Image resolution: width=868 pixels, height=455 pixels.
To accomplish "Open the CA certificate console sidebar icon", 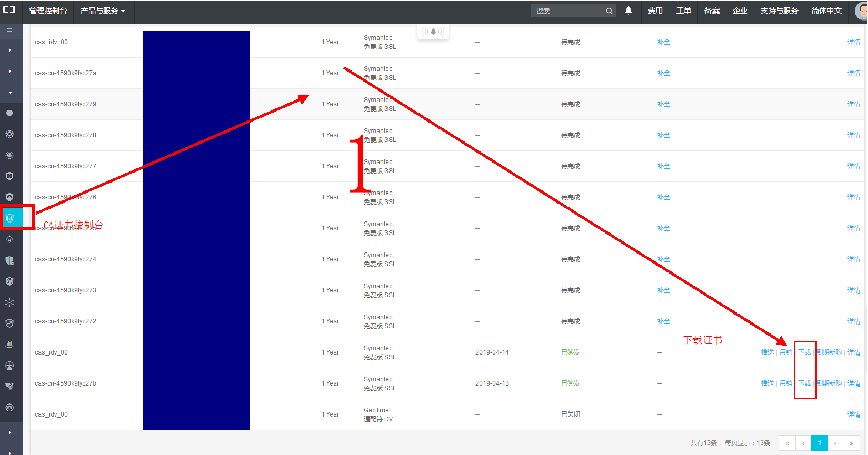I will click(x=9, y=218).
